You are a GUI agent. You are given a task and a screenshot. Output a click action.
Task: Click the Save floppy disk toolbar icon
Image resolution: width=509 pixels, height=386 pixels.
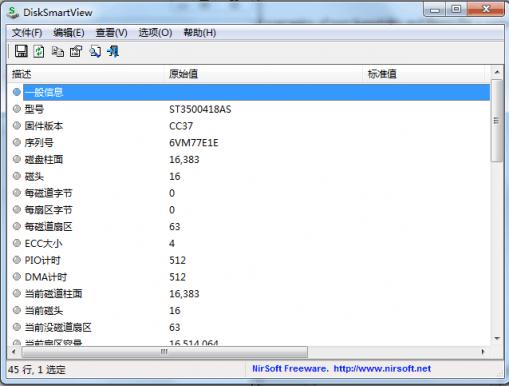[x=21, y=51]
